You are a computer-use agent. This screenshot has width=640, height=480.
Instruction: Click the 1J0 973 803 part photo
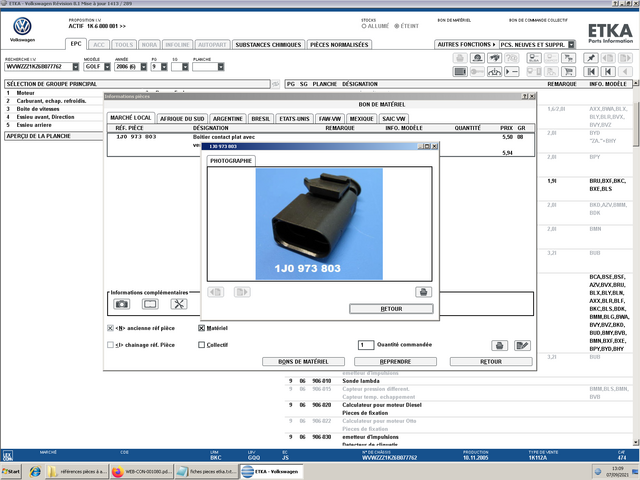pyautogui.click(x=319, y=224)
